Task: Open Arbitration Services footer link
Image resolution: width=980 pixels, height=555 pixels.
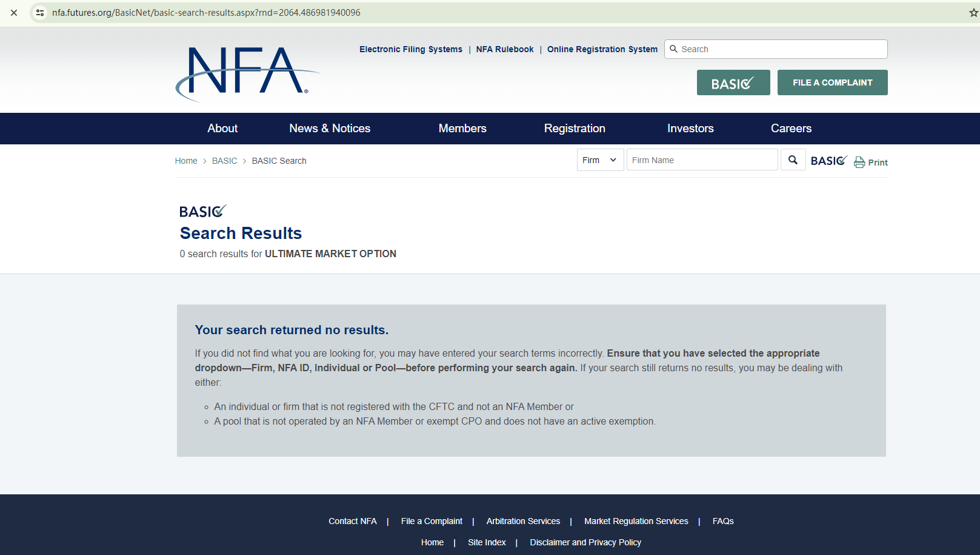Action: [523, 521]
